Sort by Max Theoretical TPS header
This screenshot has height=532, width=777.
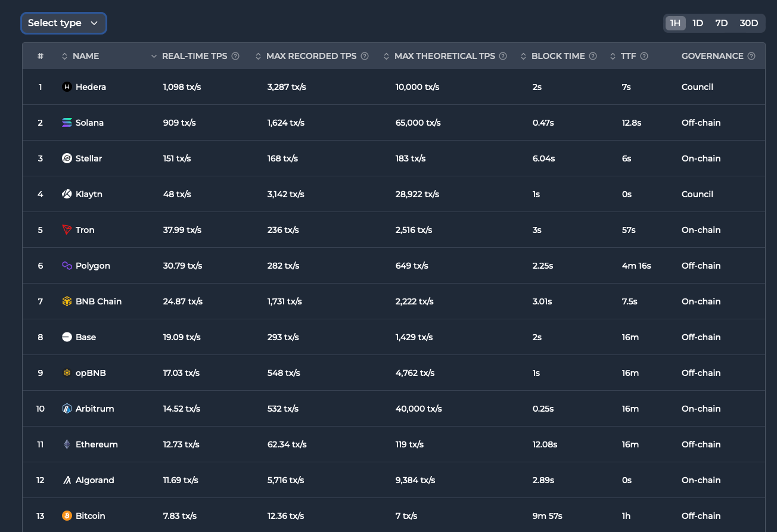[445, 56]
